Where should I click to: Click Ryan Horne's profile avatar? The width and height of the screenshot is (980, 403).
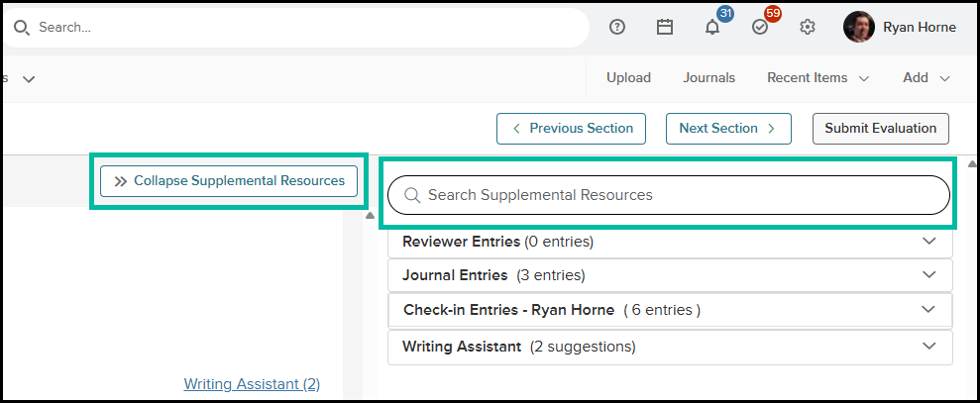(x=858, y=27)
